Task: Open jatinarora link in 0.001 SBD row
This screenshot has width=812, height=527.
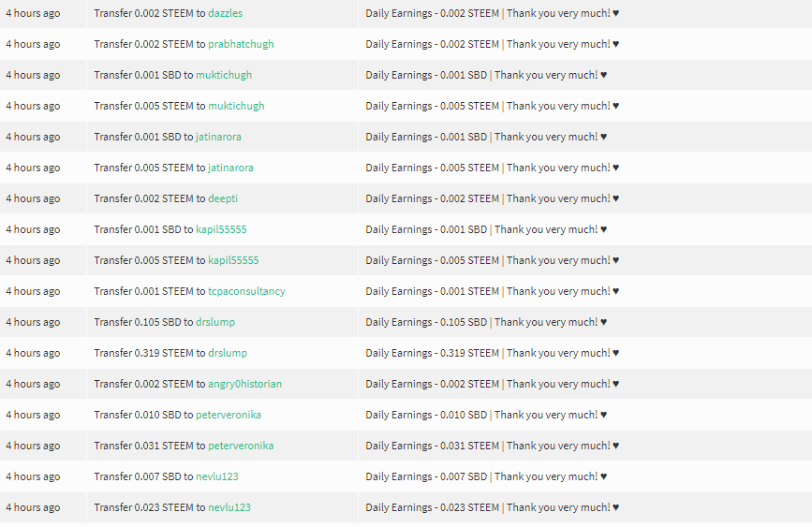Action: (218, 138)
